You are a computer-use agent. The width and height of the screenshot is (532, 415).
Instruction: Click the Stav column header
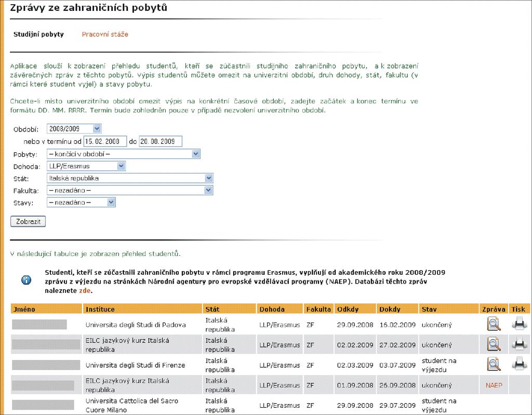[449, 309]
